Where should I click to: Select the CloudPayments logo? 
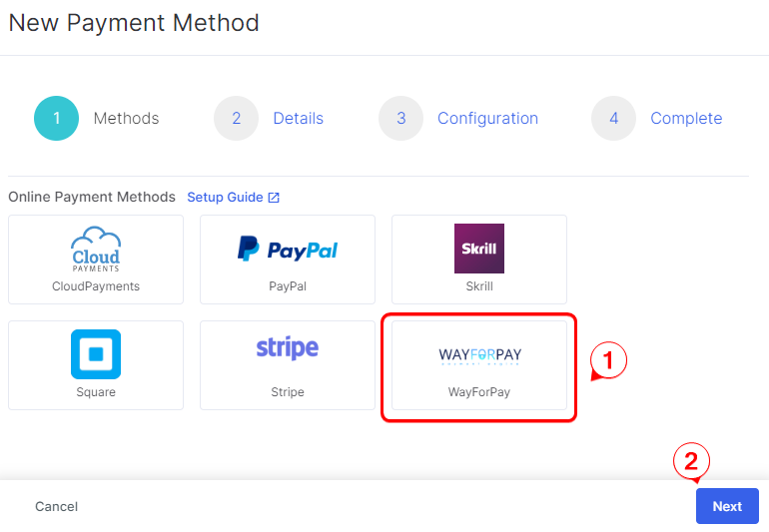point(96,250)
